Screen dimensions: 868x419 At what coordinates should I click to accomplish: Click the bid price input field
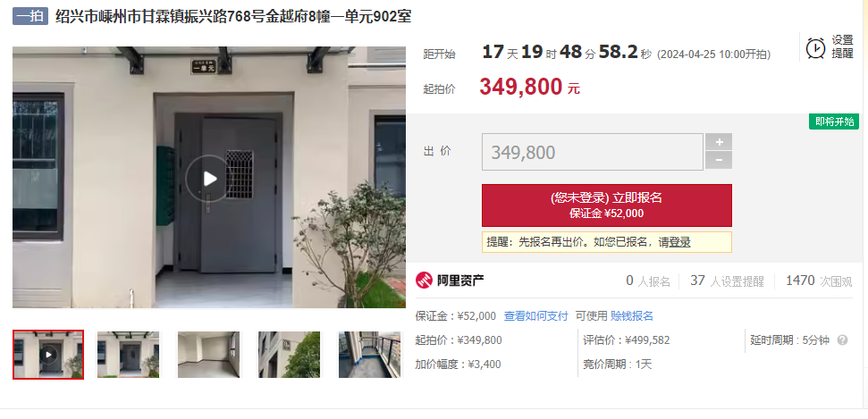[593, 152]
